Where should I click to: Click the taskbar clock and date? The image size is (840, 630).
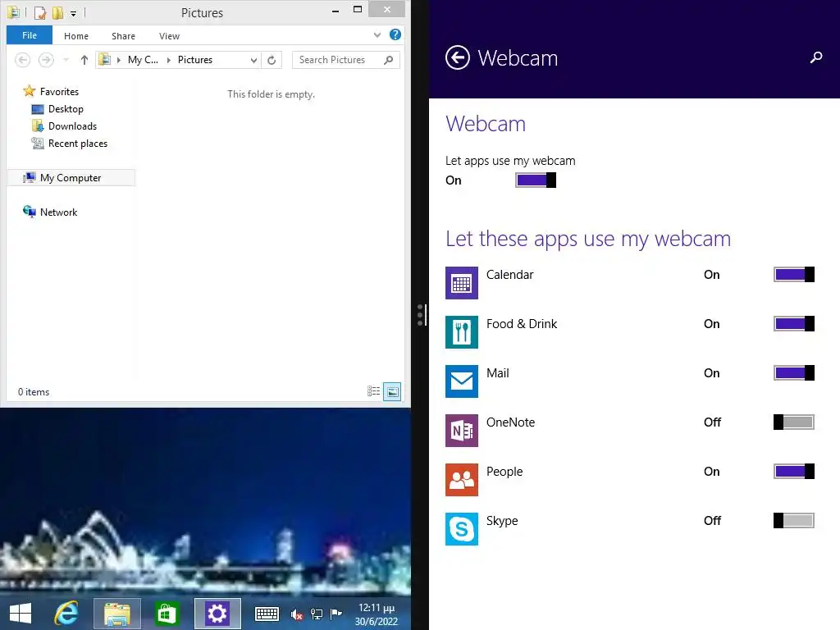376,614
